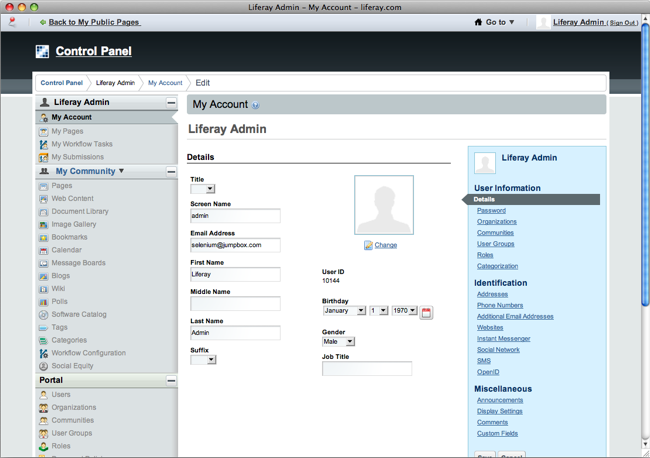The width and height of the screenshot is (650, 458).
Task: Click the Categories sidebar icon
Action: [x=44, y=340]
